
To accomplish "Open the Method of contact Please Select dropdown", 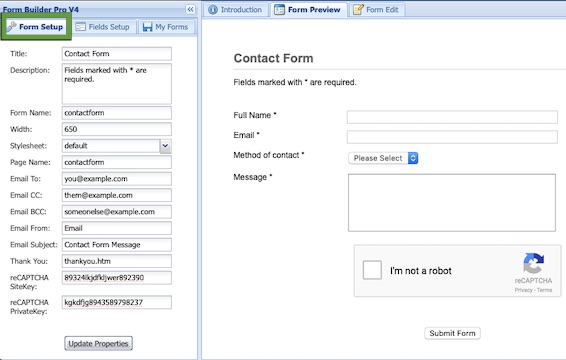I will (x=383, y=158).
